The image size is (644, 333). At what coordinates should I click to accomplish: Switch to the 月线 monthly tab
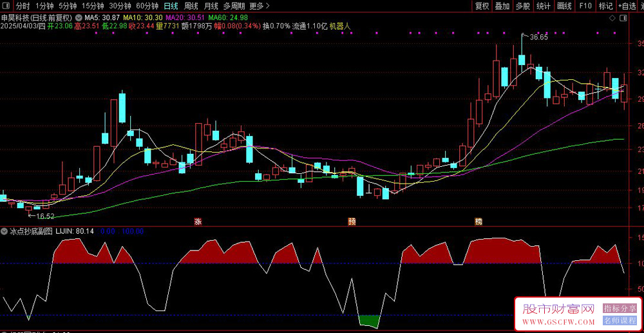211,6
